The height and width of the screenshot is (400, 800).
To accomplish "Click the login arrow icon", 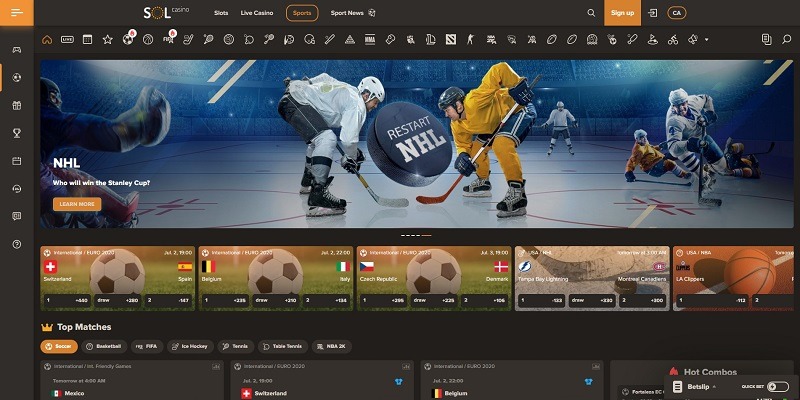I will click(x=653, y=13).
